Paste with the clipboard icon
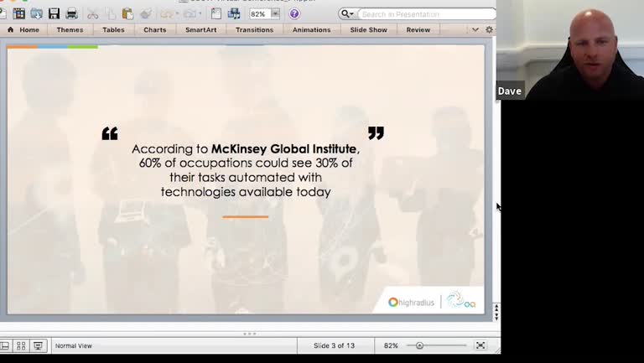644x363 pixels. click(127, 14)
